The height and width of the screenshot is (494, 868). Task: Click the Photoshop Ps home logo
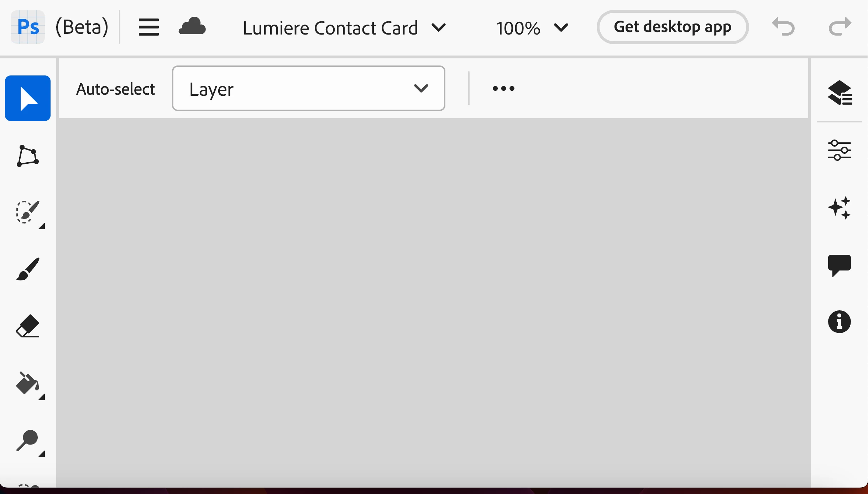click(28, 27)
